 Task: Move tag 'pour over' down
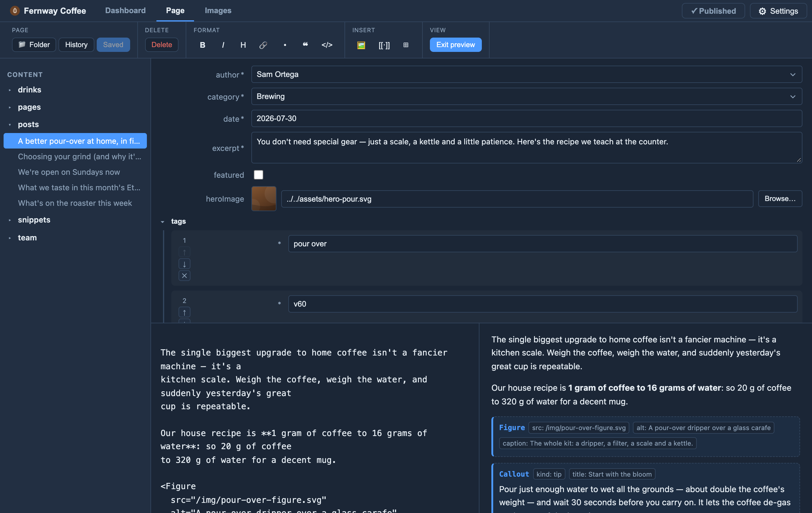[x=184, y=264]
